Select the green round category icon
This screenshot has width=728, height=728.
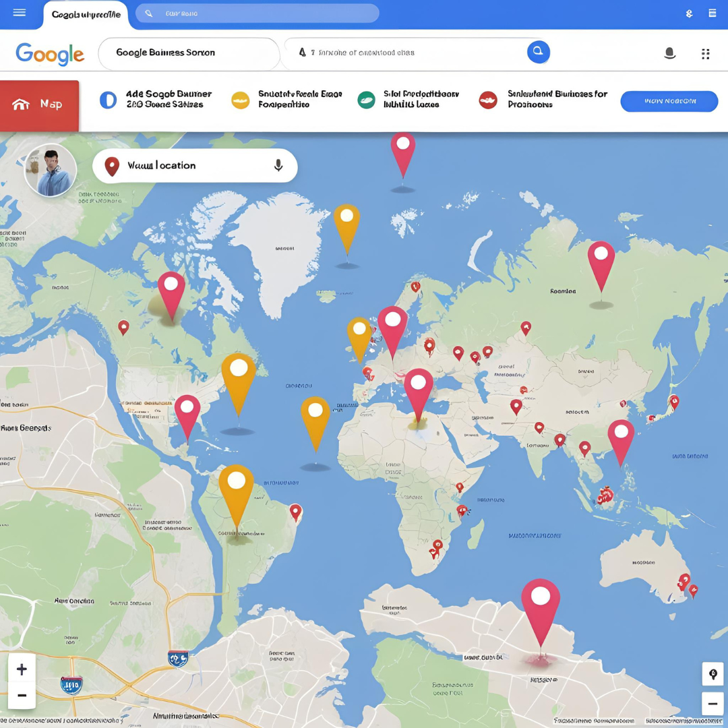click(366, 100)
